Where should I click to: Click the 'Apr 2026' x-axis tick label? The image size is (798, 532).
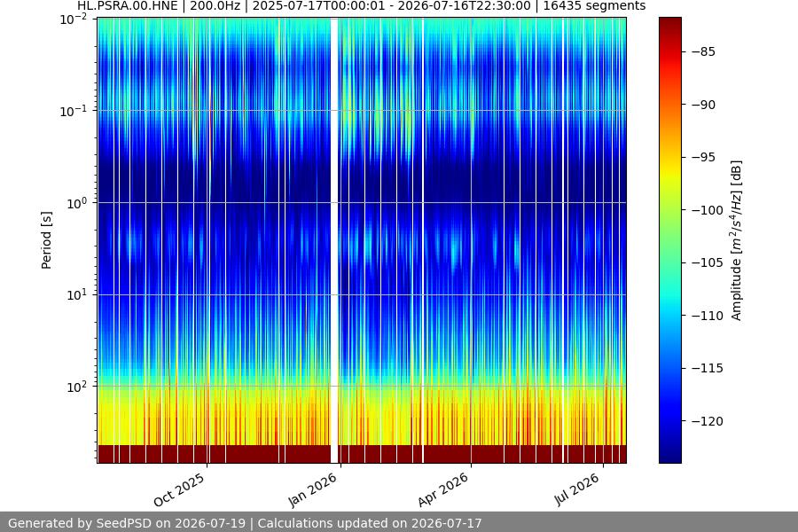coord(442,489)
